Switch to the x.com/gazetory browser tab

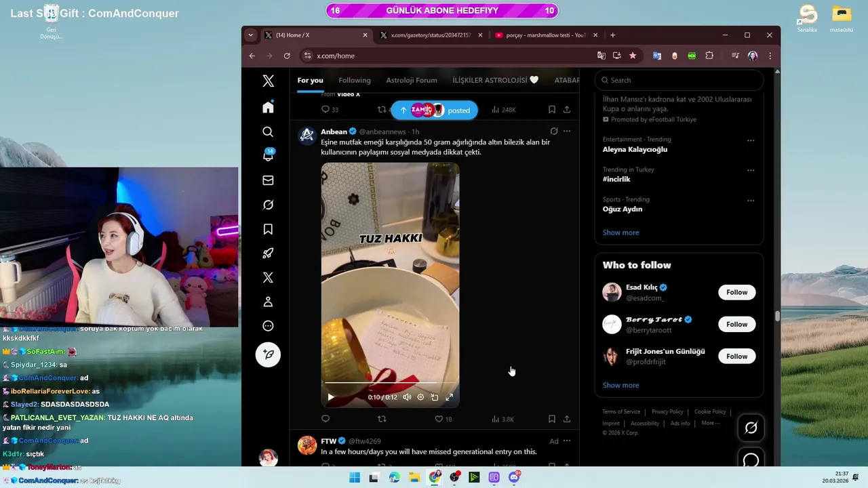(431, 35)
